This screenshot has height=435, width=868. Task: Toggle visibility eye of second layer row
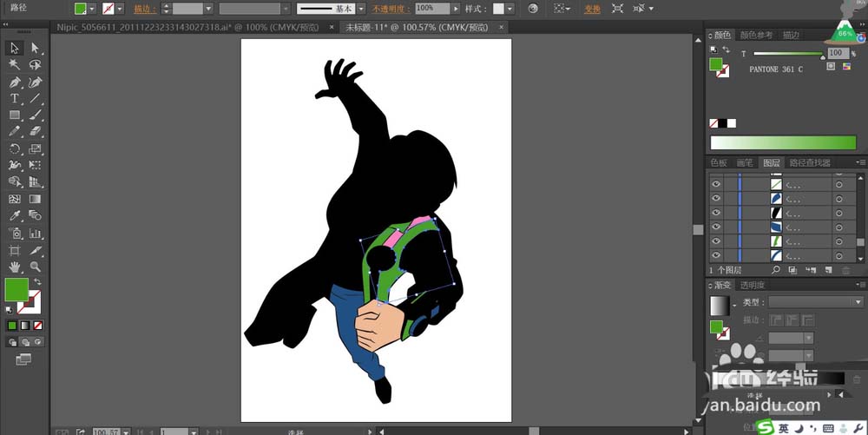(x=716, y=198)
